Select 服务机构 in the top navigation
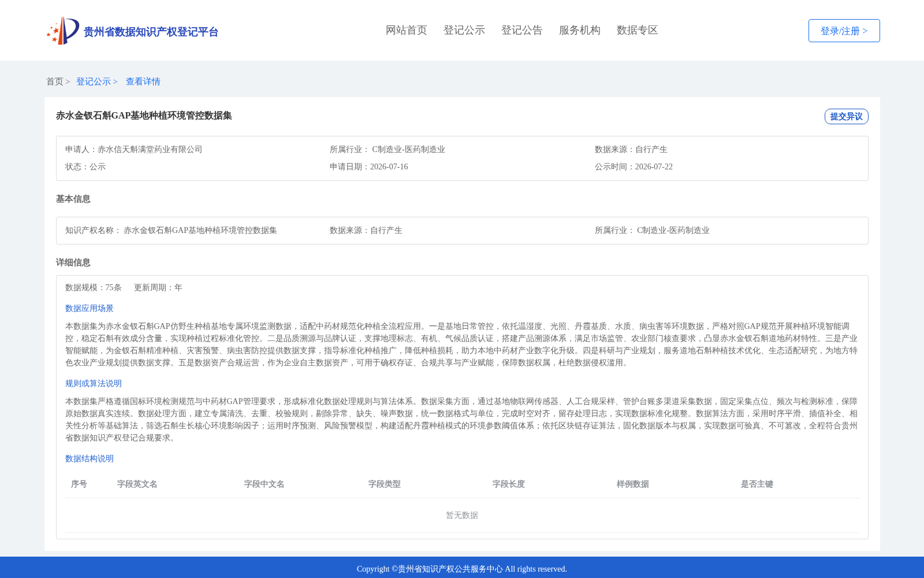Screen dimensions: 924x578 pyautogui.click(x=580, y=30)
